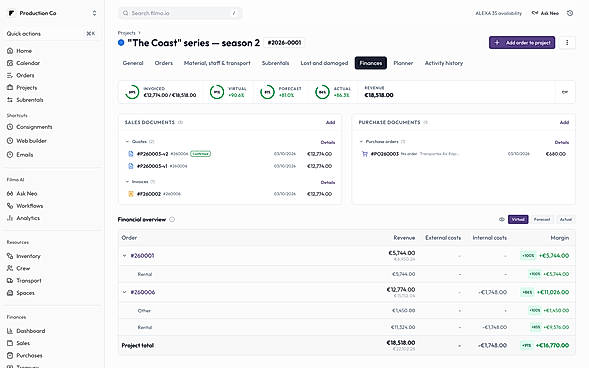Open Workflows in sidebar

coord(29,206)
